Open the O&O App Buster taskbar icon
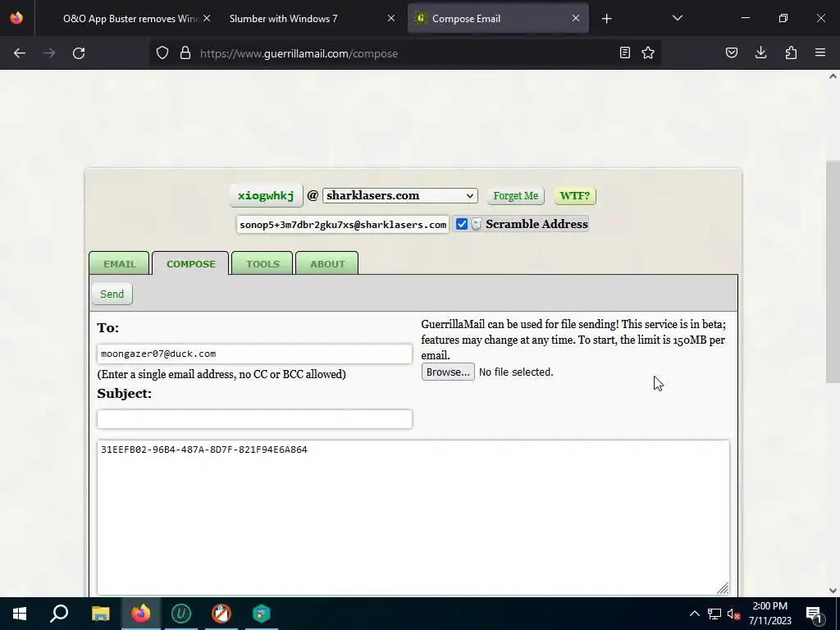840x630 pixels. click(221, 614)
